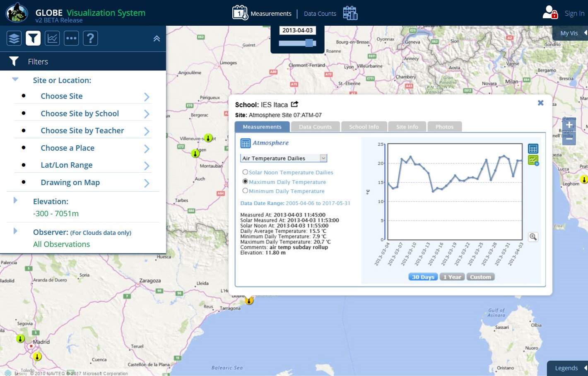Open Choose Site by School filter
The width and height of the screenshot is (588, 376).
click(80, 113)
